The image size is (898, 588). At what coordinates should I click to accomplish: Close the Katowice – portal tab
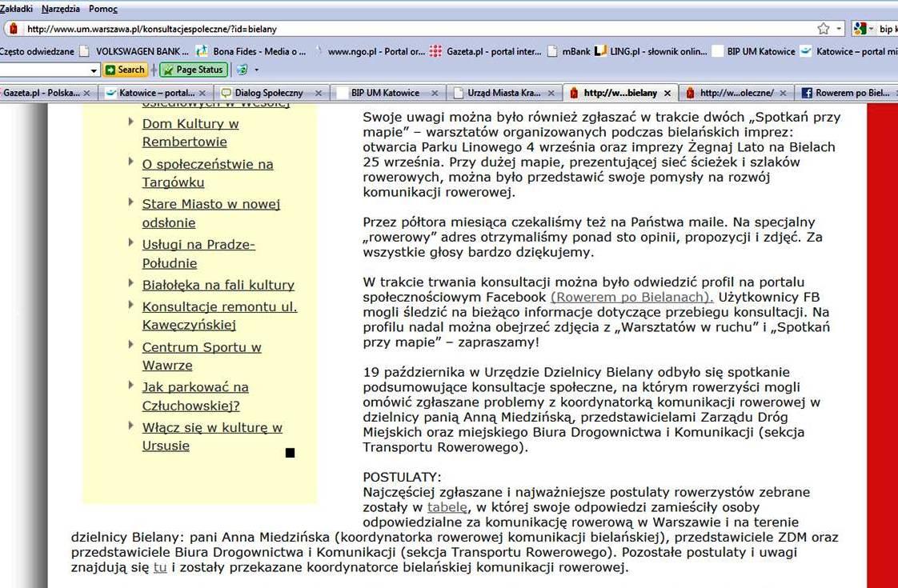tap(202, 93)
